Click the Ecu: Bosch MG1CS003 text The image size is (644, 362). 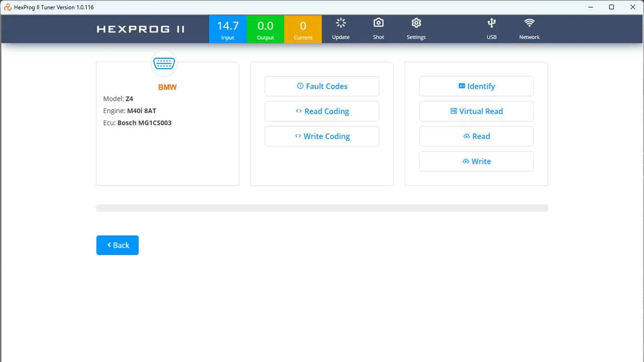pyautogui.click(x=137, y=123)
